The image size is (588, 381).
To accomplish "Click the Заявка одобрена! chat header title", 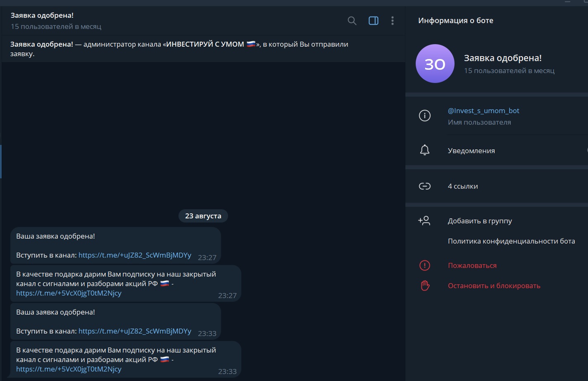I will (42, 15).
